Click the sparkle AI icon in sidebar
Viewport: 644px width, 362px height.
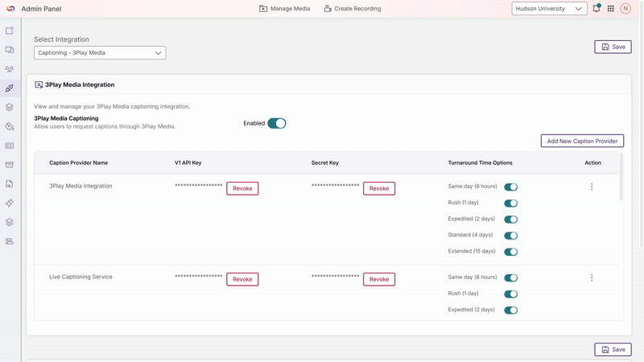click(x=10, y=203)
